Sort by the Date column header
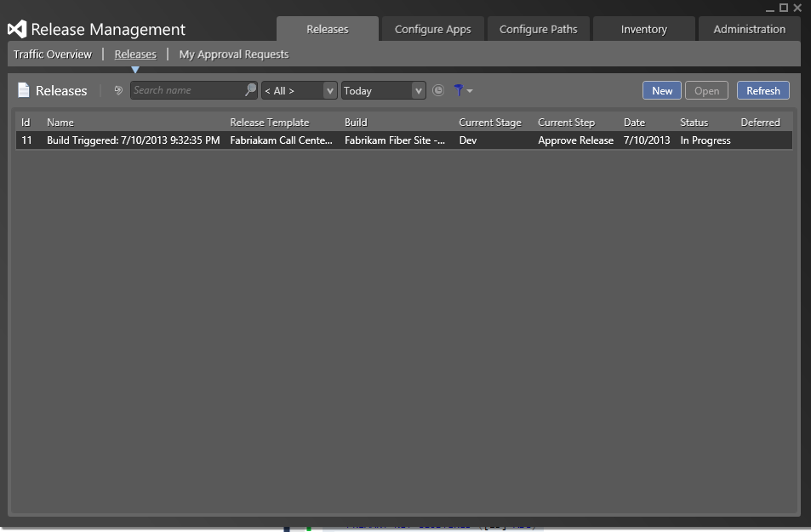 point(634,123)
